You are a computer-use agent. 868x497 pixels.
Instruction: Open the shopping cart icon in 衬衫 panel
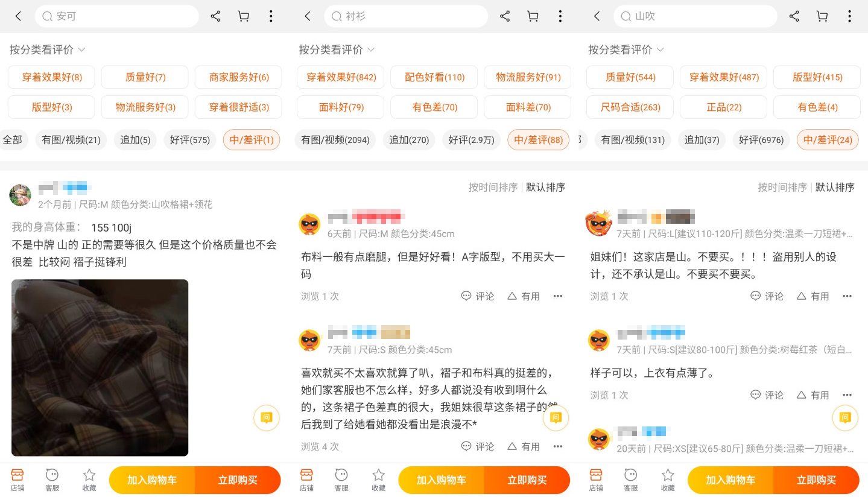pyautogui.click(x=533, y=16)
